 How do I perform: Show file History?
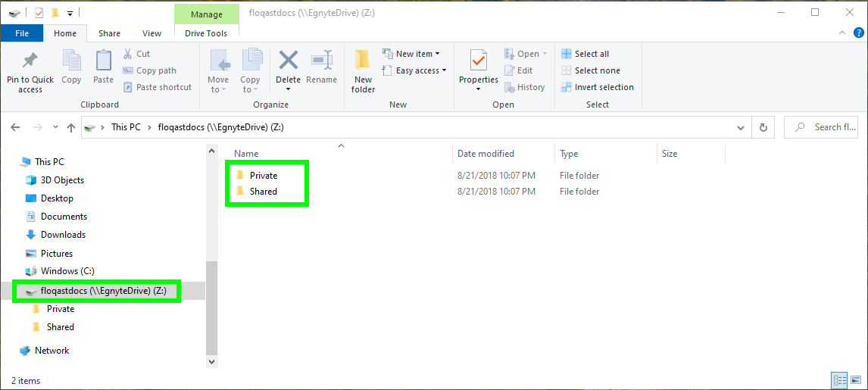click(x=525, y=87)
